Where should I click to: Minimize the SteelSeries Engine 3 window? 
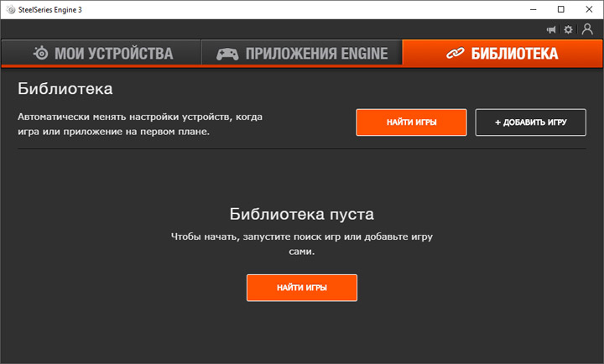tap(534, 9)
